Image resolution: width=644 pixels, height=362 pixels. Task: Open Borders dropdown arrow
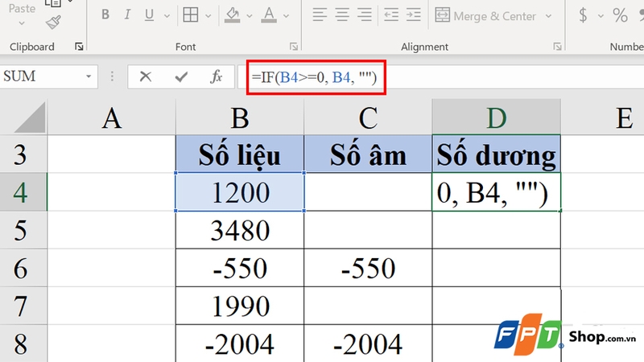click(x=208, y=16)
